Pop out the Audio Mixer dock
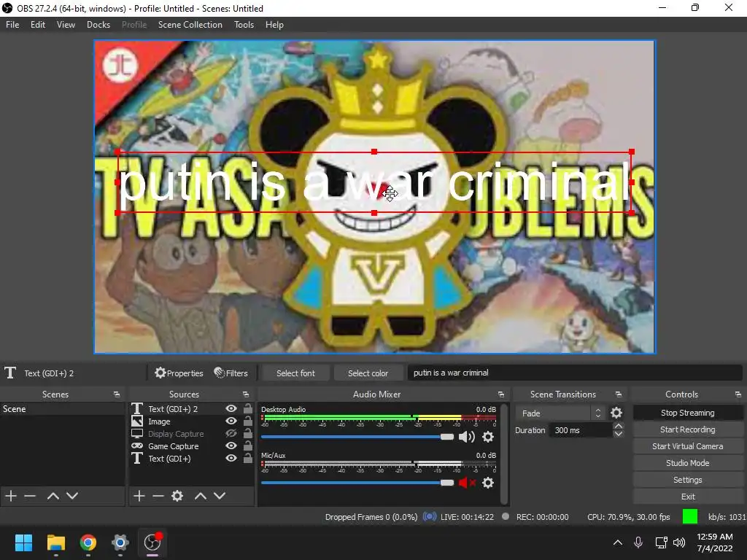This screenshot has height=560, width=747. [x=501, y=394]
